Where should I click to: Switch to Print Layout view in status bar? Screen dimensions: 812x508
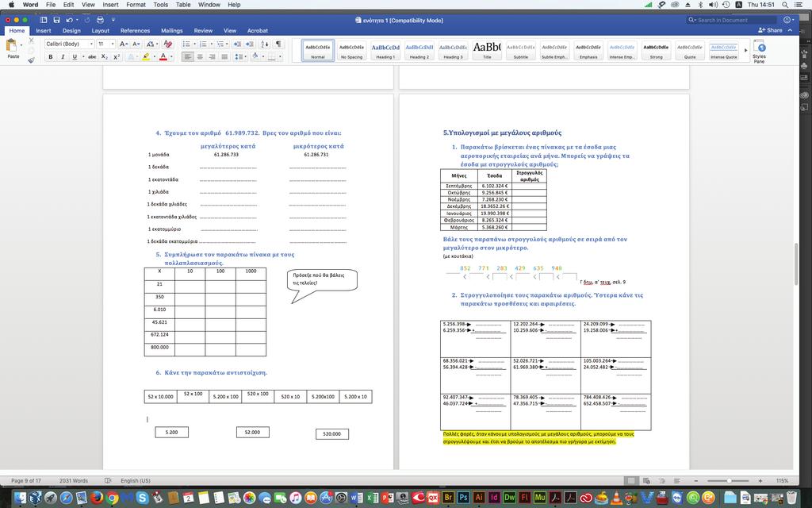tap(631, 480)
